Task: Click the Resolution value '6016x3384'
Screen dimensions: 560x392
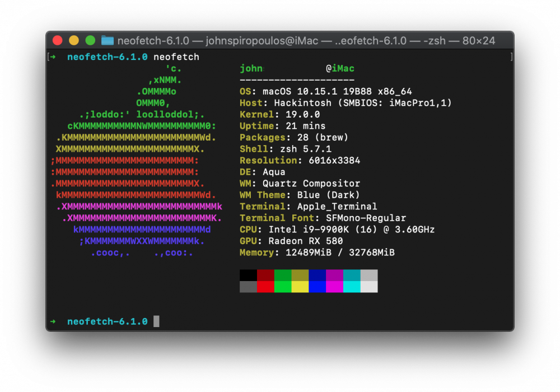Action: pos(334,160)
